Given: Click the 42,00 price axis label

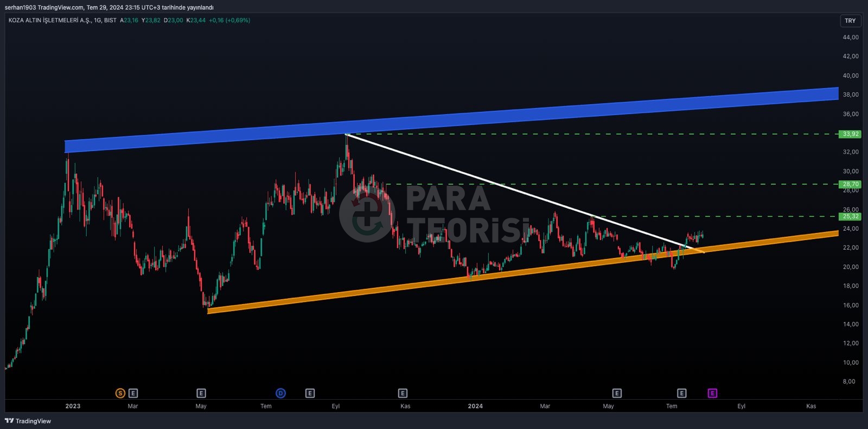Looking at the screenshot, I should pos(851,56).
